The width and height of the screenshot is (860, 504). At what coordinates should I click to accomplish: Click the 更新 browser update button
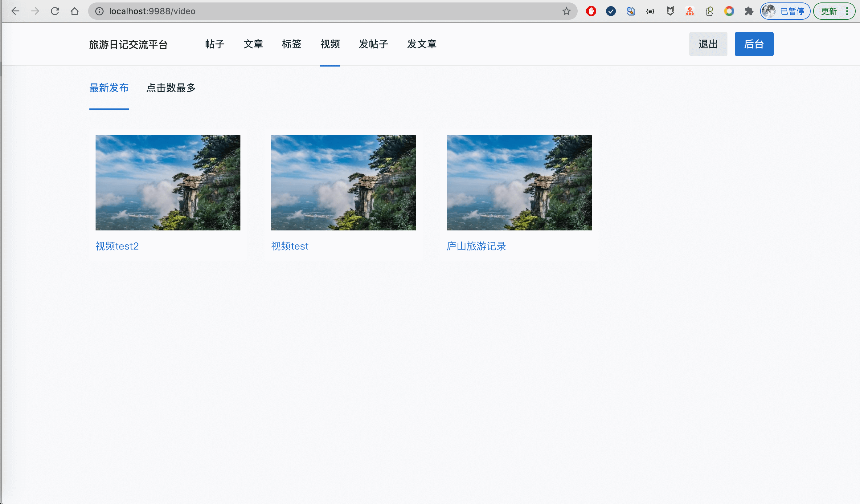tap(829, 11)
